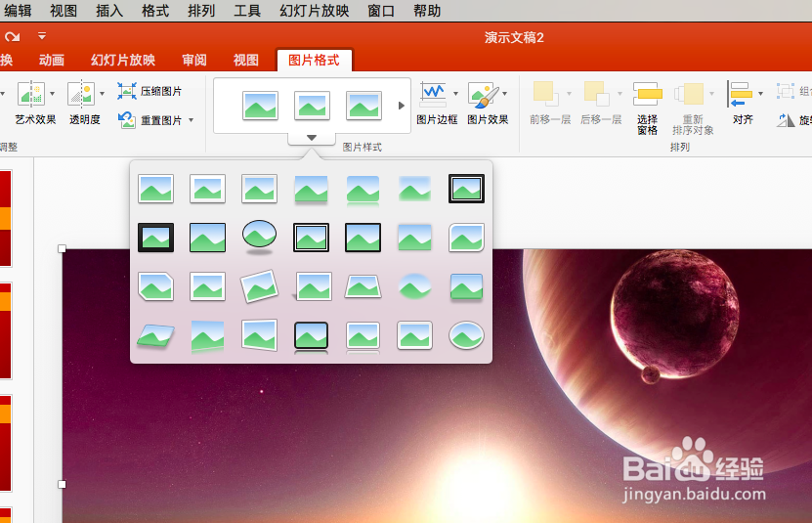812x523 pixels.
Task: Expand the 透明度 dropdown arrow
Action: pyautogui.click(x=102, y=94)
